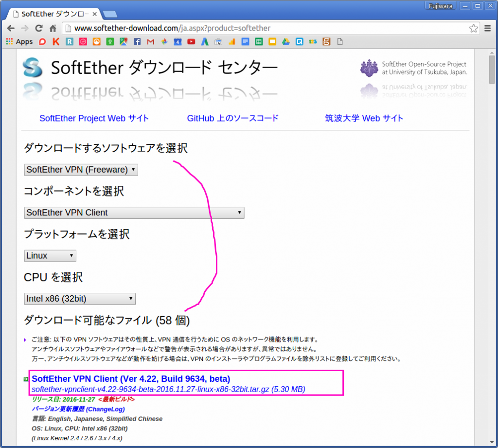The height and width of the screenshot is (448, 498).
Task: Go back with the browser back arrow
Action: click(11, 28)
